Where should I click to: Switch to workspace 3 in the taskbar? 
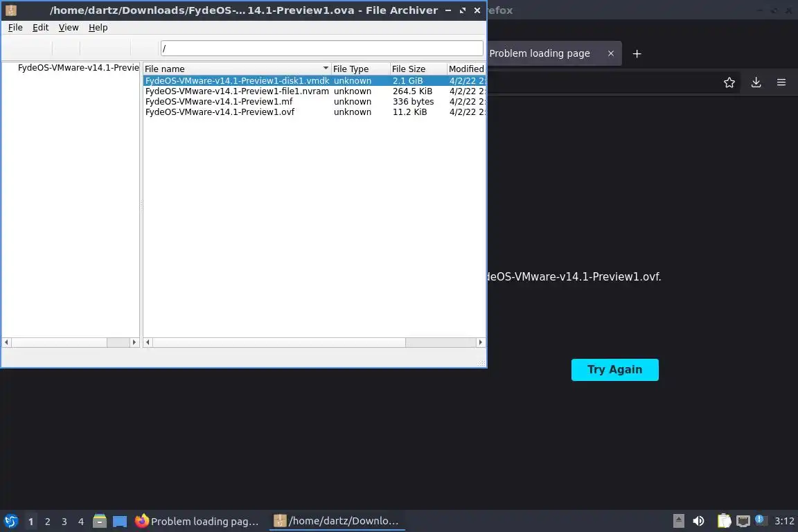[64, 522]
